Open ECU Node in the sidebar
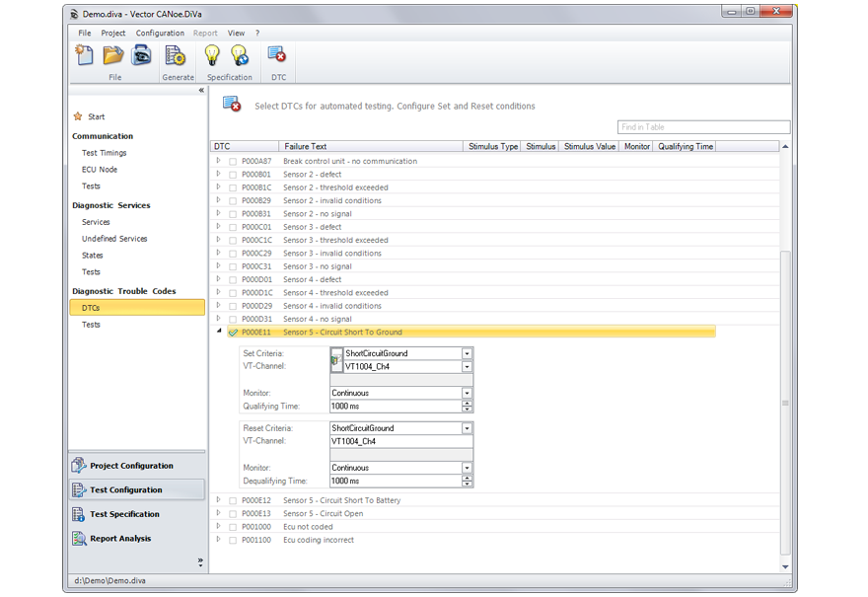 [100, 170]
